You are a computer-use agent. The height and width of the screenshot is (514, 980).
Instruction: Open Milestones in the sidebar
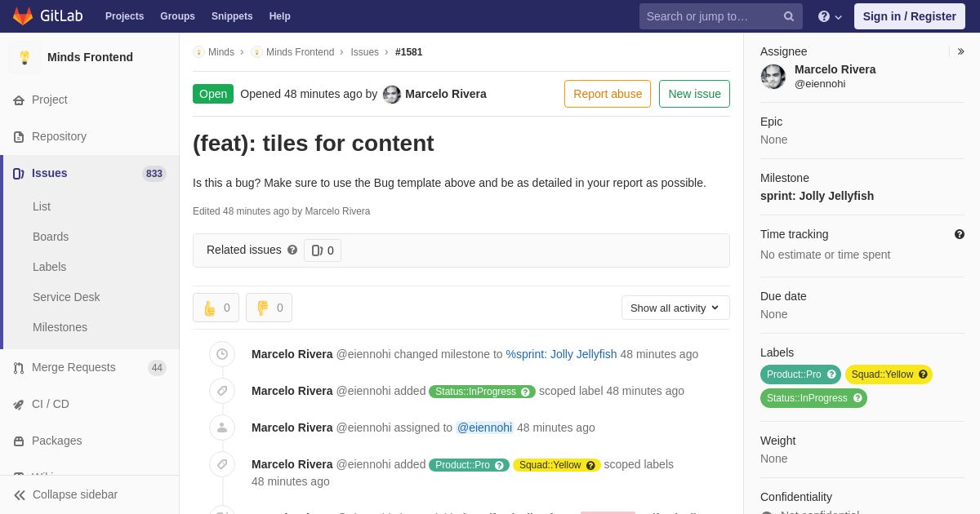60,327
